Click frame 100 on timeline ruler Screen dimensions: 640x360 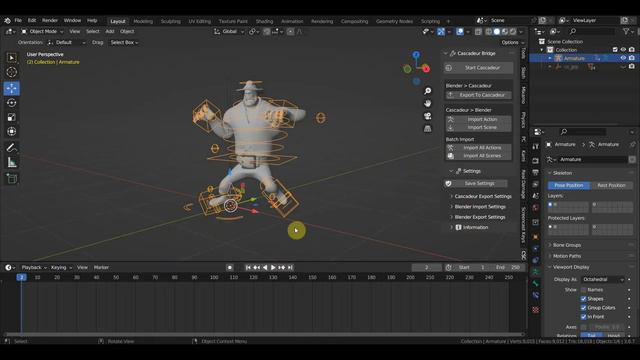[214, 278]
